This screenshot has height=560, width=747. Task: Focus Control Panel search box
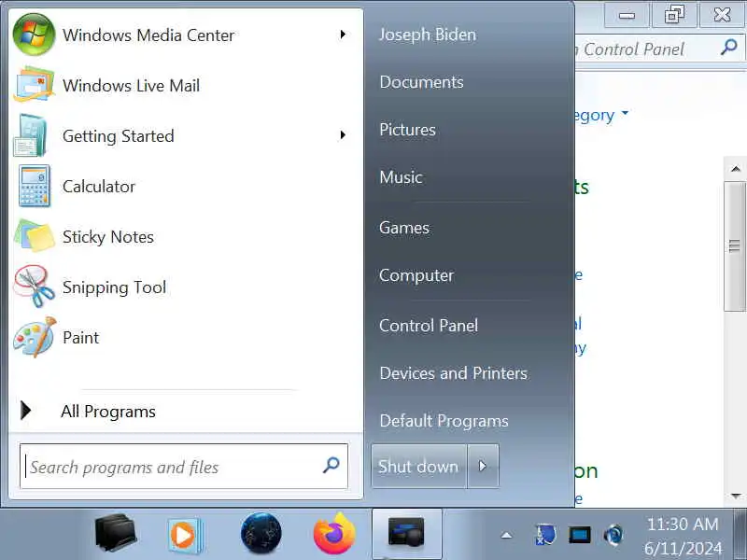(659, 49)
